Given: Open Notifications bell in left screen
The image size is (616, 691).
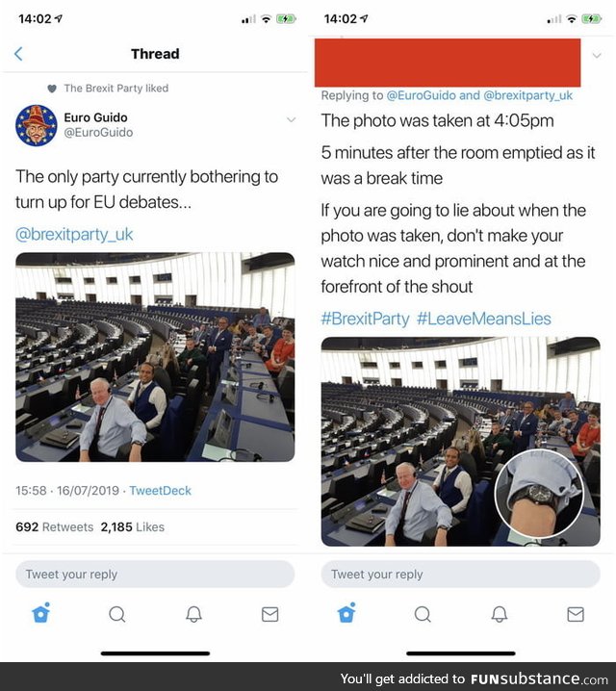Looking at the screenshot, I should (x=193, y=614).
